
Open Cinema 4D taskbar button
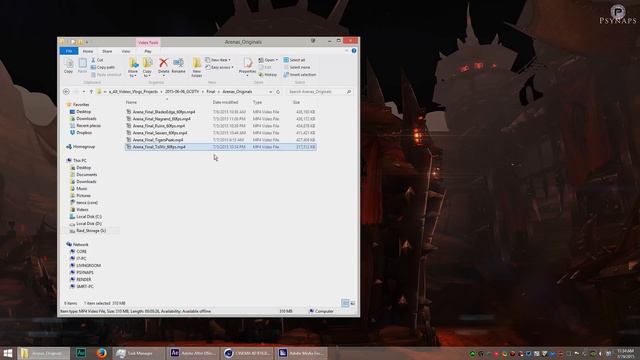(247, 353)
